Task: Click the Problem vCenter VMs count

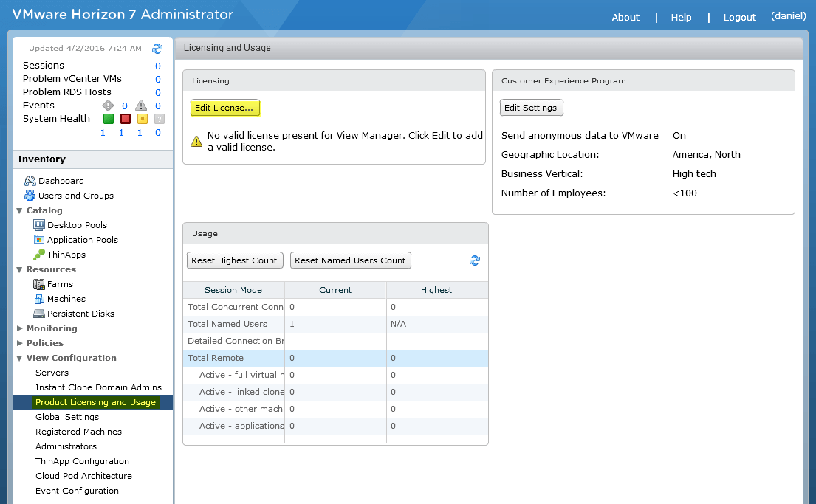Action: 158,79
